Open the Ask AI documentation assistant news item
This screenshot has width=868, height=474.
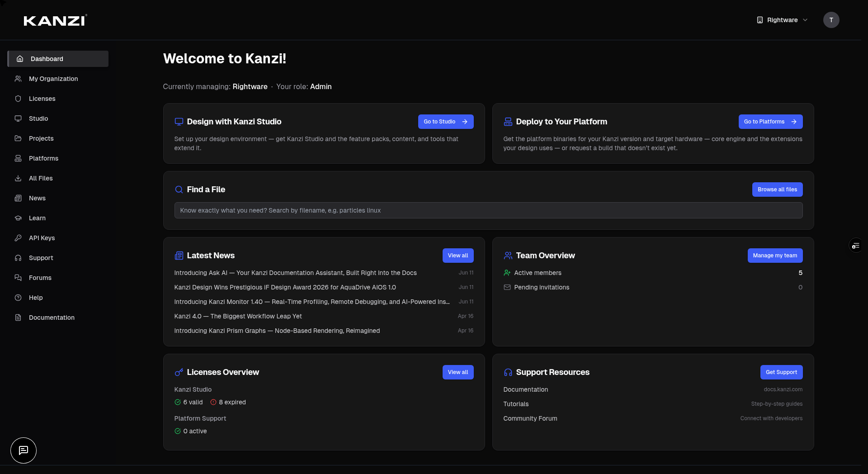point(324,273)
